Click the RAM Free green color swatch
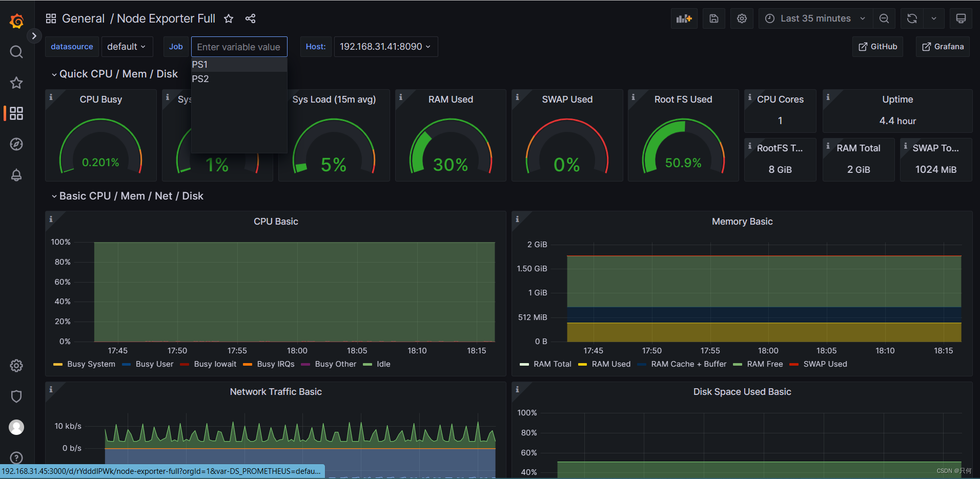Viewport: 980px width, 479px height. (738, 365)
